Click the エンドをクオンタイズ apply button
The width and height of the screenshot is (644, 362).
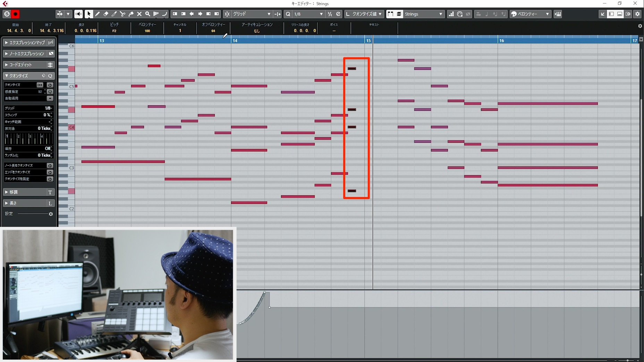pos(50,172)
